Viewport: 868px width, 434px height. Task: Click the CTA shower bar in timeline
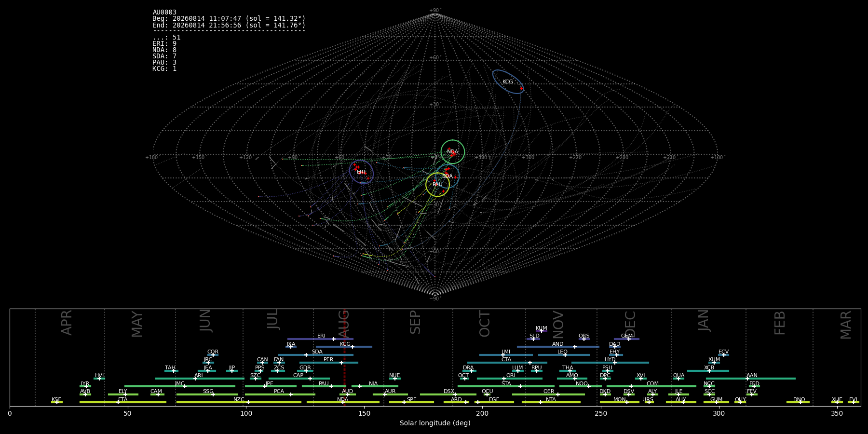pos(507,363)
